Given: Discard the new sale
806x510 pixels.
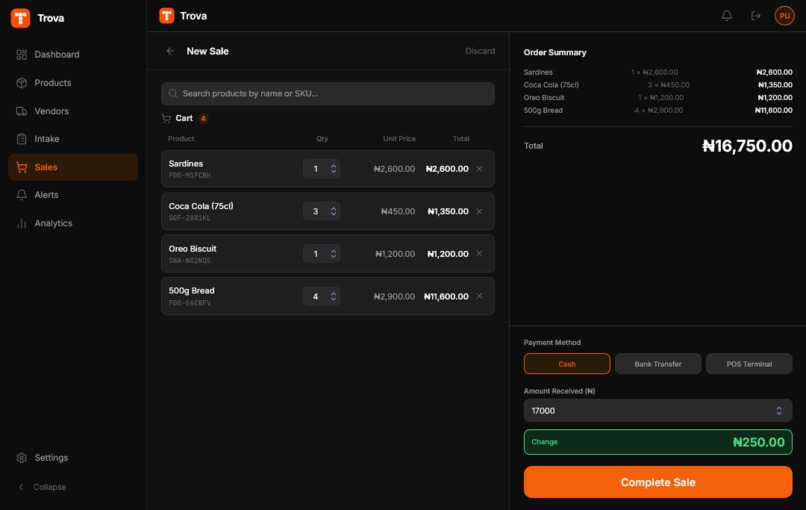Looking at the screenshot, I should (x=480, y=51).
